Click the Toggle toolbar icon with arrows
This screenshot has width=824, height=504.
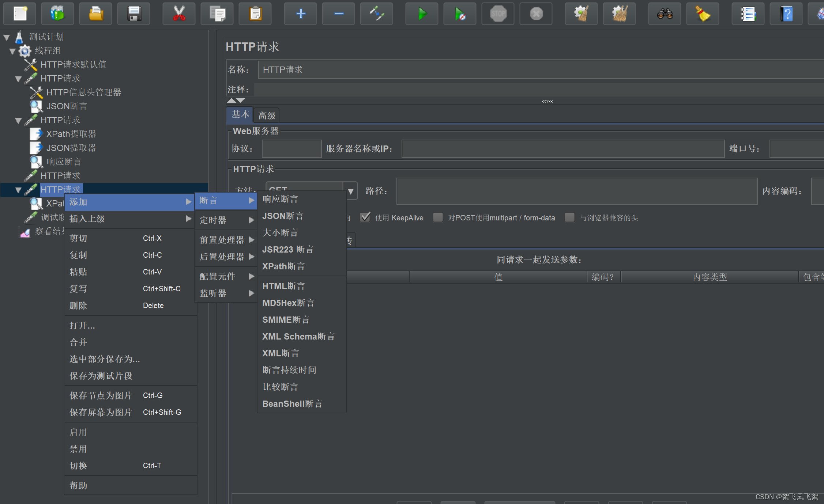(376, 14)
